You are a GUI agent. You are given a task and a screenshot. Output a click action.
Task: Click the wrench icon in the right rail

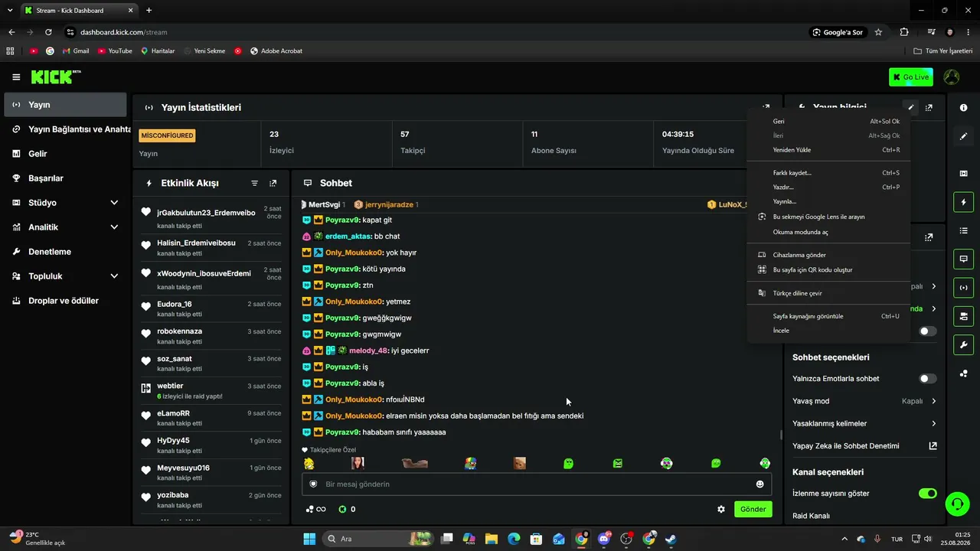point(963,344)
